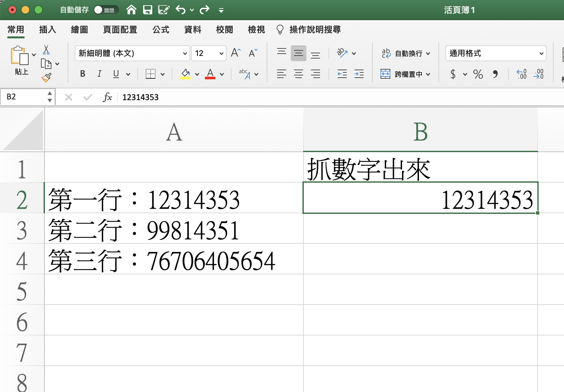Apply currency format dollar sign
The width and height of the screenshot is (564, 392).
coord(453,74)
